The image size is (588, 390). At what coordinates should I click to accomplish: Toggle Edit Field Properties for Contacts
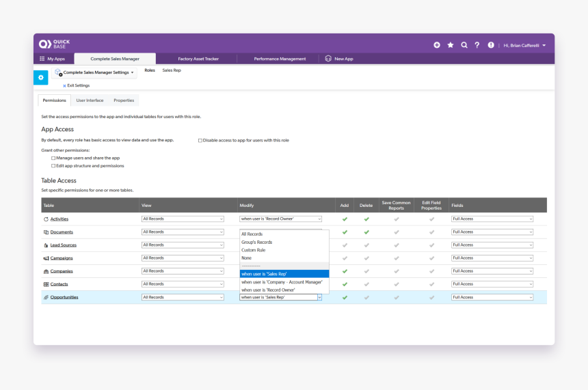(x=431, y=284)
